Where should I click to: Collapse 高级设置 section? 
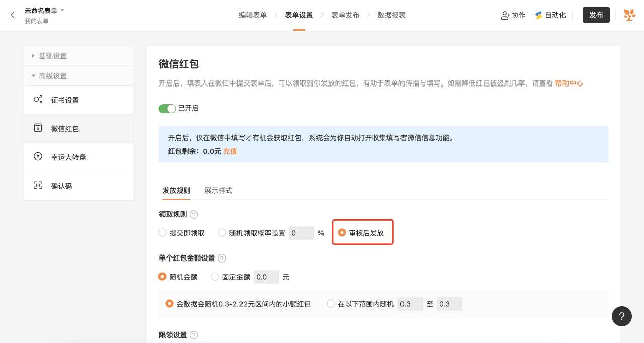click(79, 76)
